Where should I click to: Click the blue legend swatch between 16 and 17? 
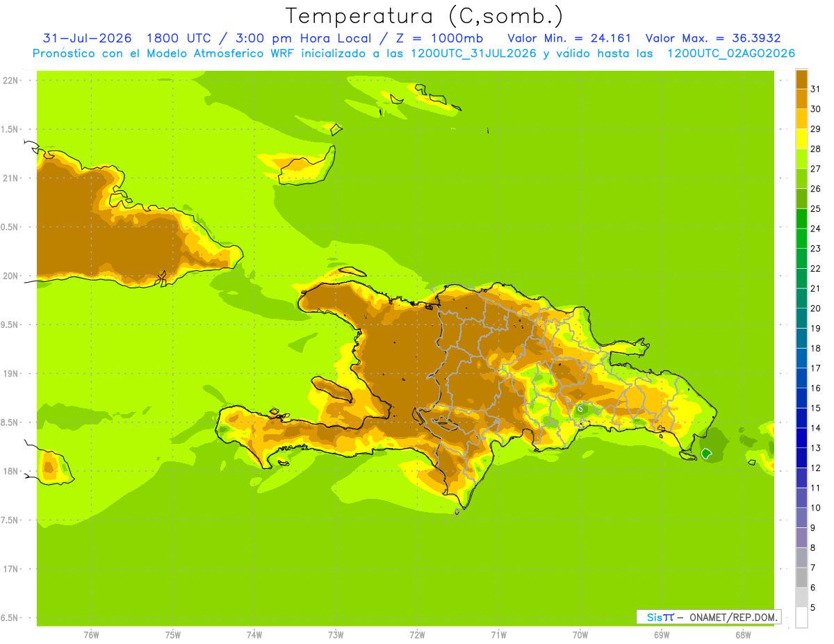(x=801, y=377)
